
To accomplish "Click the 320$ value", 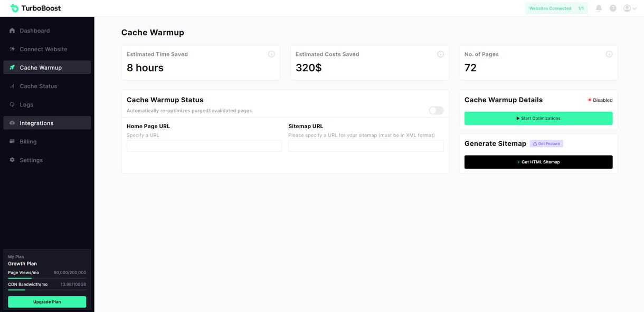I will tap(308, 68).
